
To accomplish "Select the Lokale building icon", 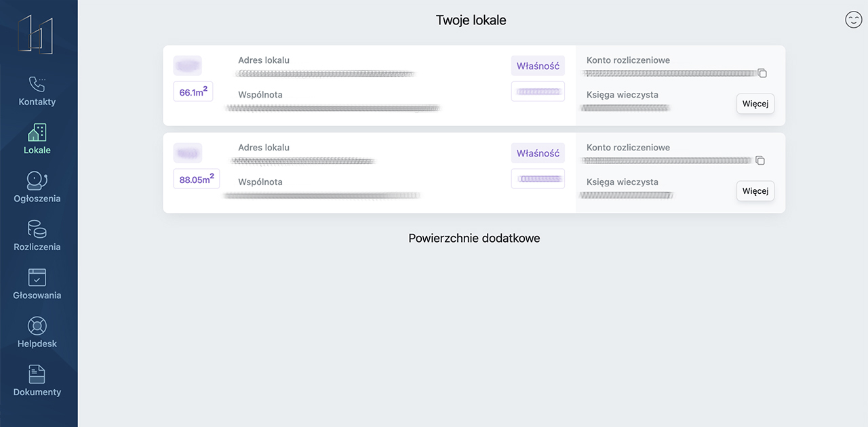I will [x=37, y=132].
